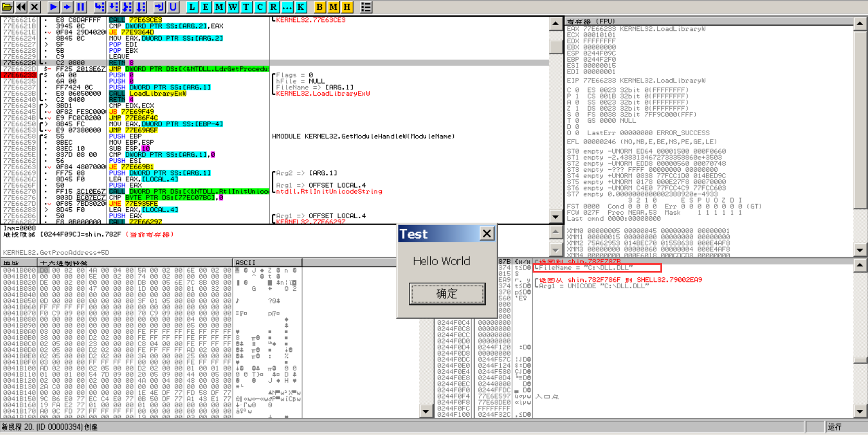The width and height of the screenshot is (868, 435).
Task: Select the ESP 0244F09C register line
Action: [x=592, y=53]
